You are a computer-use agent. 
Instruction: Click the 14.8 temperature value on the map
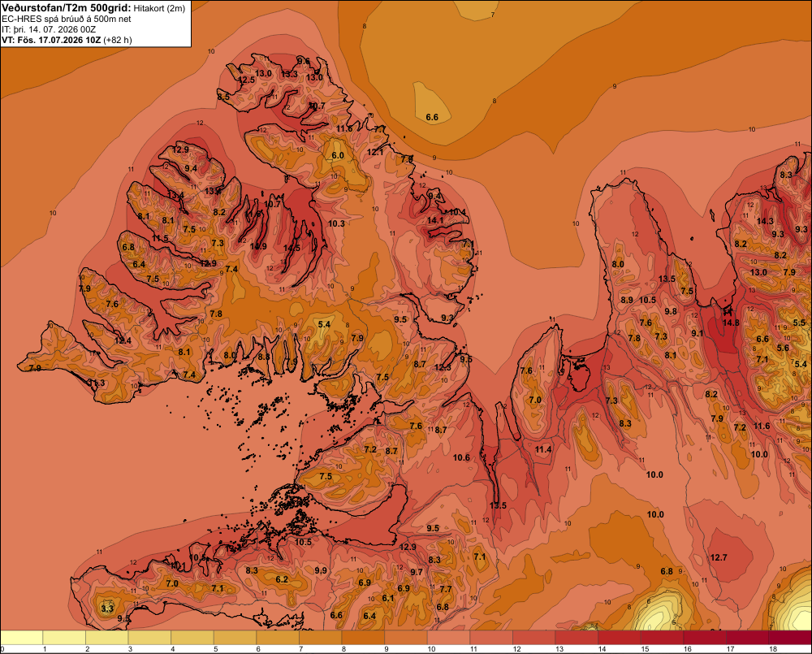[x=731, y=323]
